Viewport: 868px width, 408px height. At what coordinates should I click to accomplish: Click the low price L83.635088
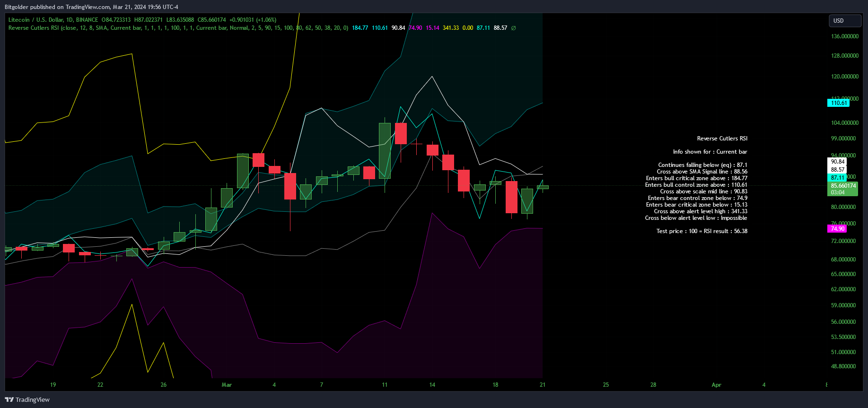click(180, 20)
